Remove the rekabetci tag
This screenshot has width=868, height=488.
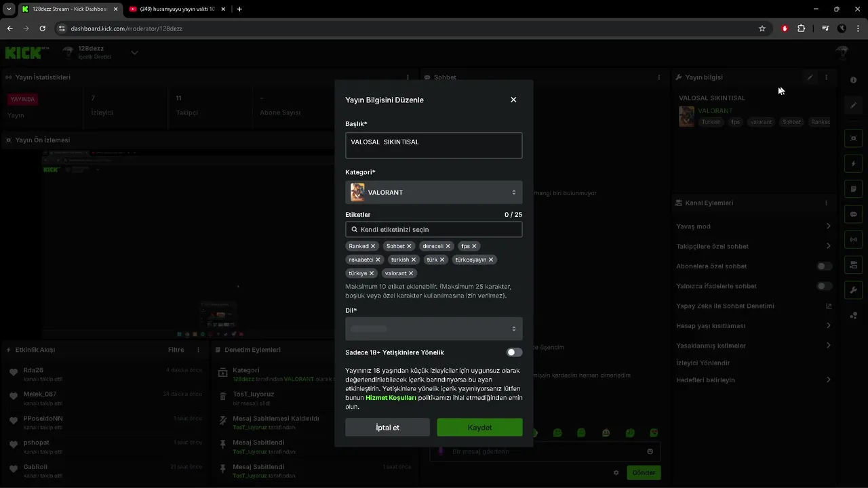[378, 260]
